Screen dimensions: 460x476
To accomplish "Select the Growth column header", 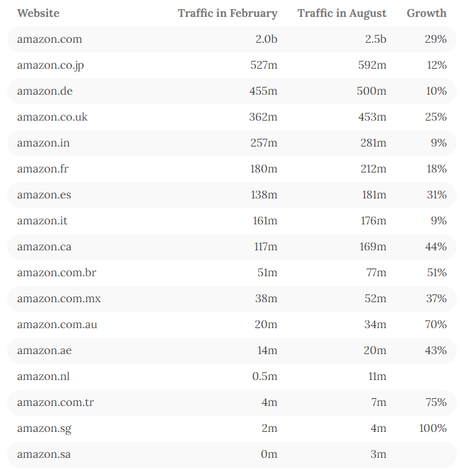I will pos(427,13).
